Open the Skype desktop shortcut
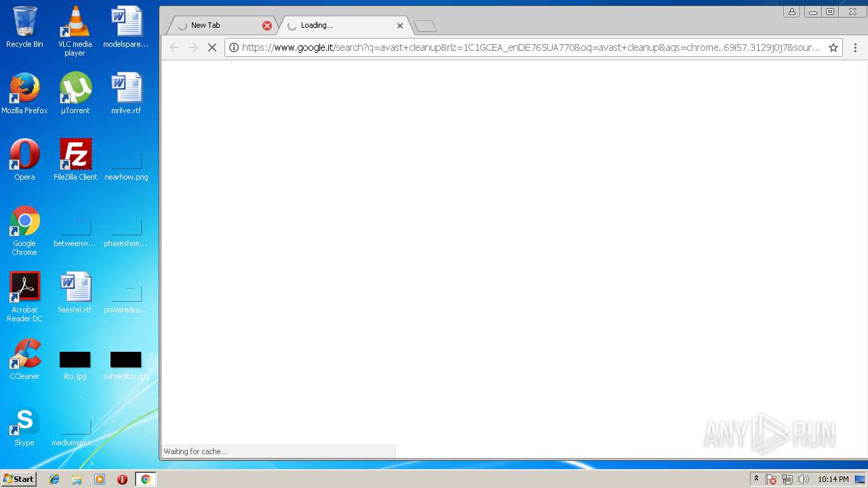868x488 pixels. tap(24, 426)
